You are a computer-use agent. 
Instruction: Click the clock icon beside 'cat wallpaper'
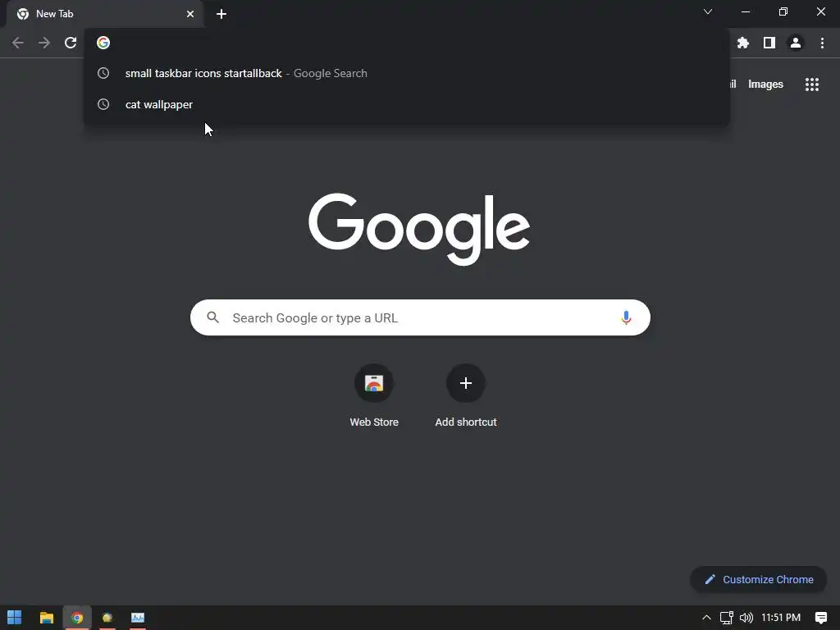(x=103, y=104)
